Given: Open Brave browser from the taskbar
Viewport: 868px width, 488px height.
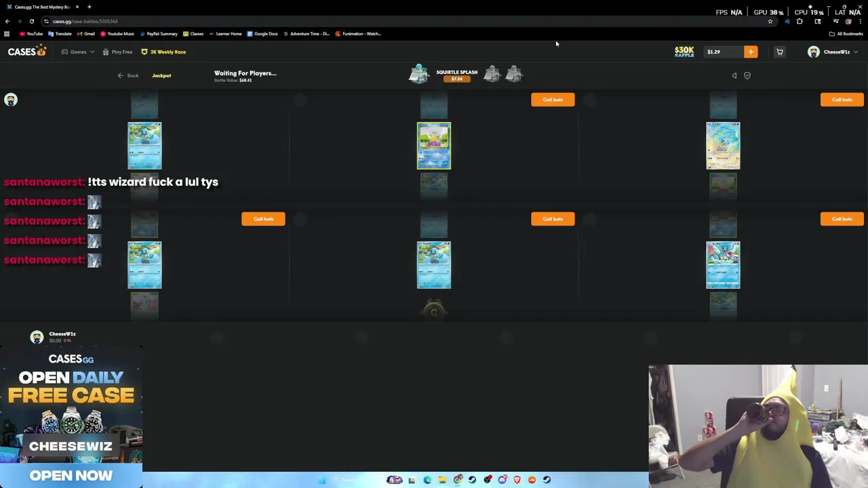Looking at the screenshot, I should pyautogui.click(x=517, y=480).
